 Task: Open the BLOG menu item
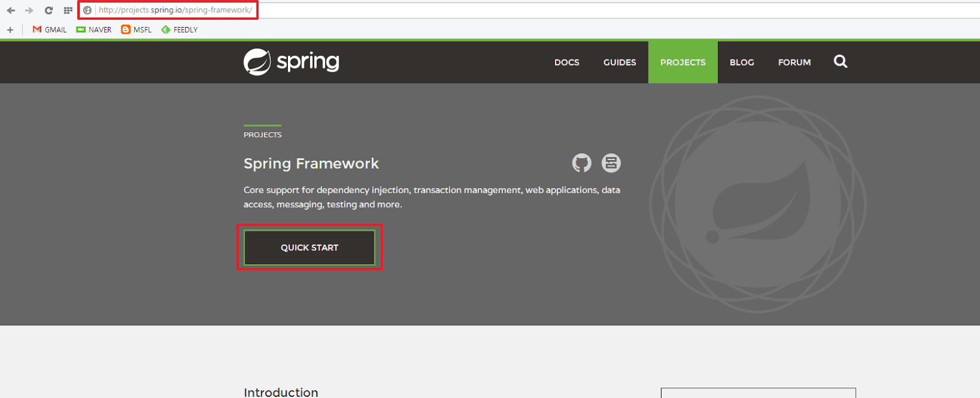[x=742, y=63]
